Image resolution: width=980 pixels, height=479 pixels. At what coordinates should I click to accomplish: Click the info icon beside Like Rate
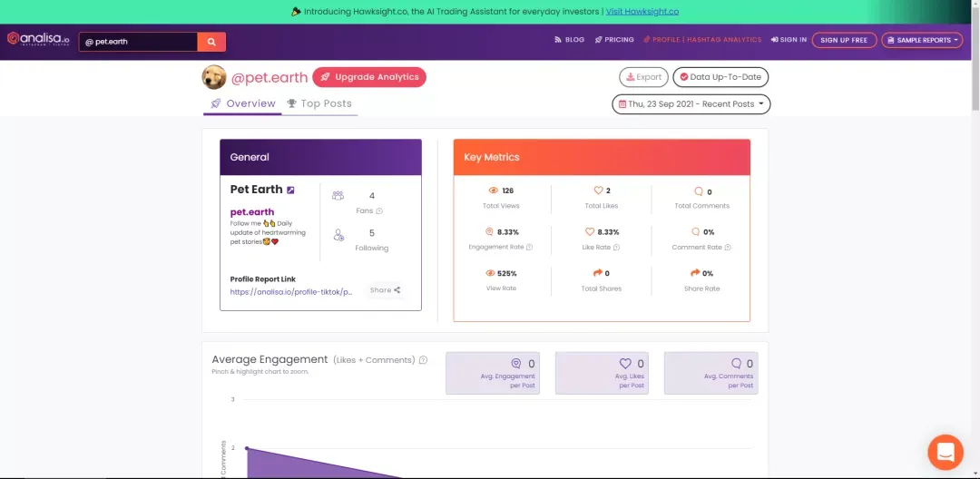pos(616,248)
